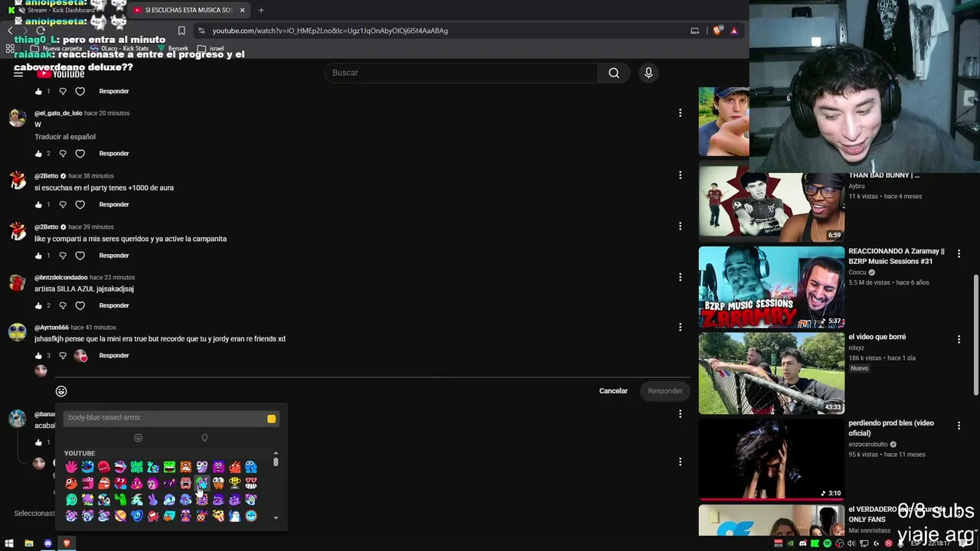980x551 pixels.
Task: Like the comment by @el_gato_de_lolo
Action: point(38,154)
